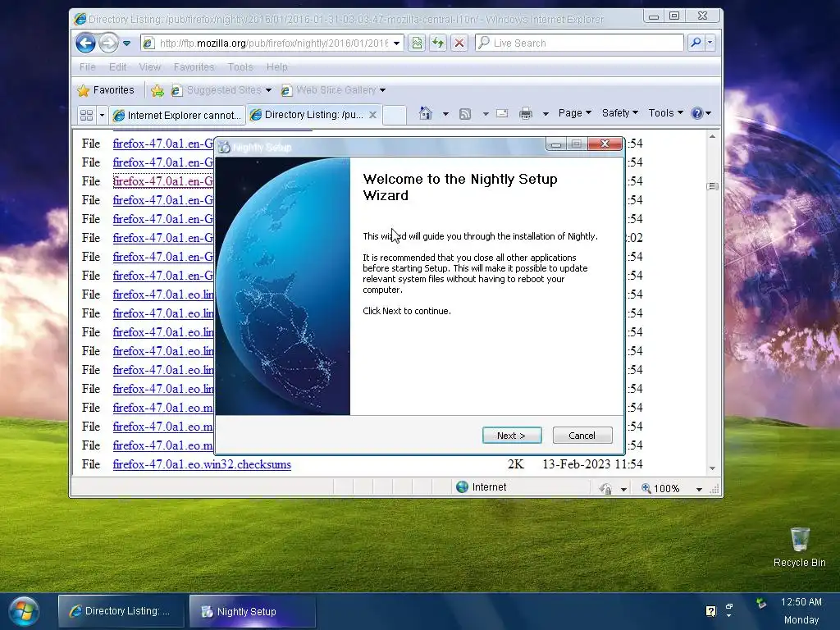Click the Add to Favorites Bar icon
840x630 pixels.
[157, 90]
